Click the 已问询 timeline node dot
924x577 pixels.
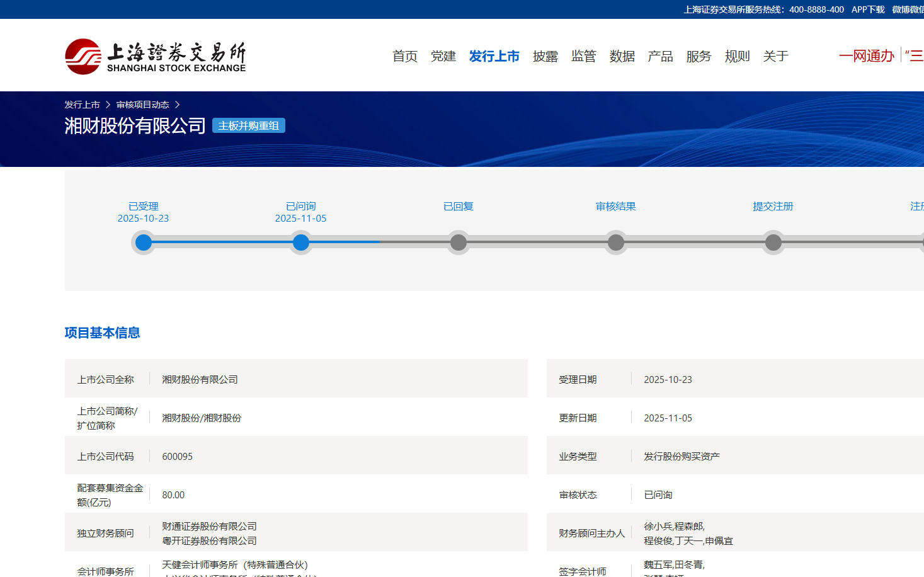click(301, 243)
